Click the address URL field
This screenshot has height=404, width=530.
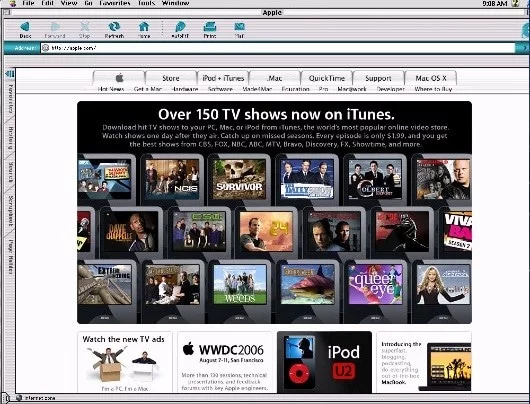(x=278, y=48)
